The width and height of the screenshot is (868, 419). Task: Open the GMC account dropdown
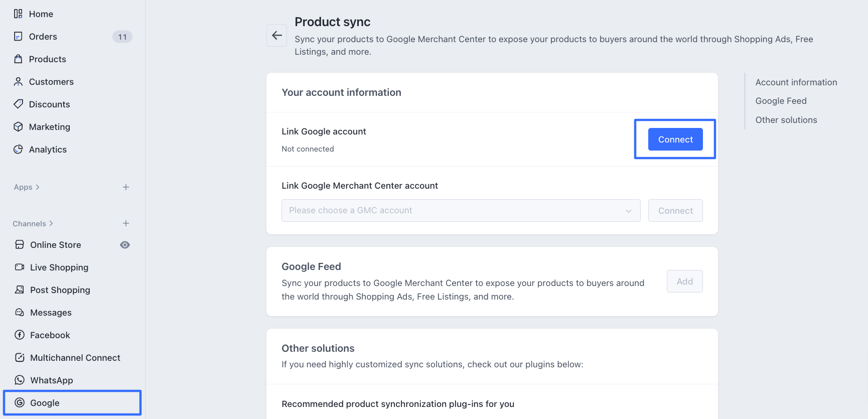tap(461, 211)
